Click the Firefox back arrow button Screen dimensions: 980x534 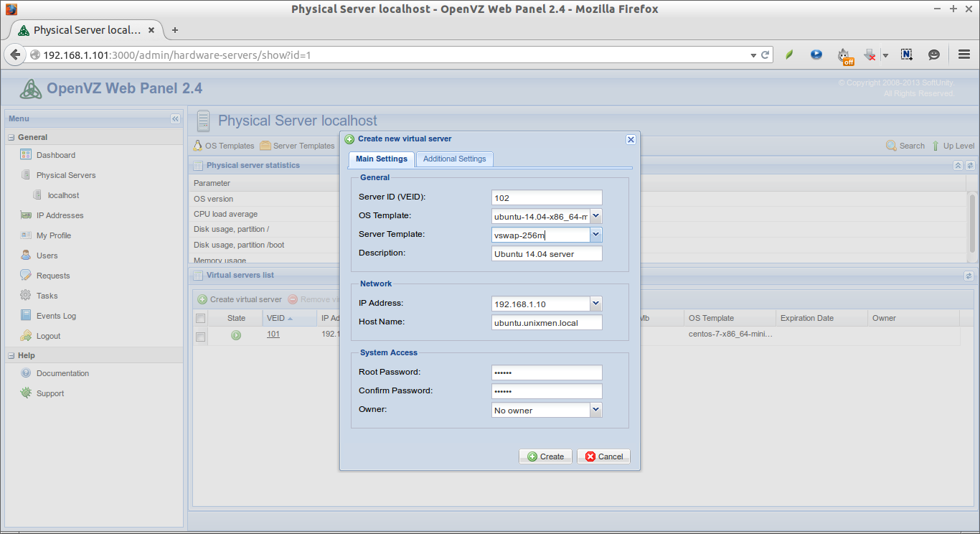pyautogui.click(x=15, y=55)
